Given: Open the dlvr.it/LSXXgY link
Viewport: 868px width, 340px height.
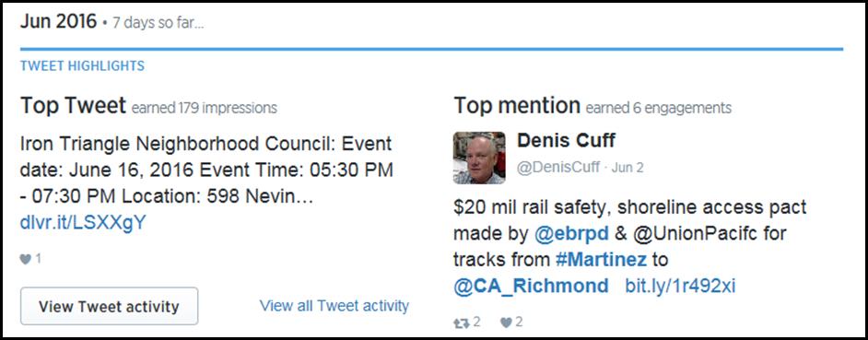Looking at the screenshot, I should [83, 223].
